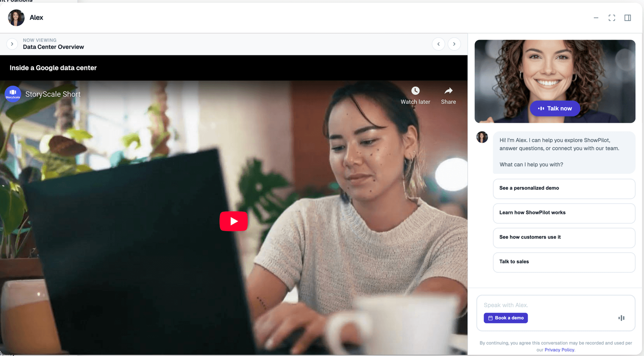Advance to the next demo step arrow

(454, 44)
